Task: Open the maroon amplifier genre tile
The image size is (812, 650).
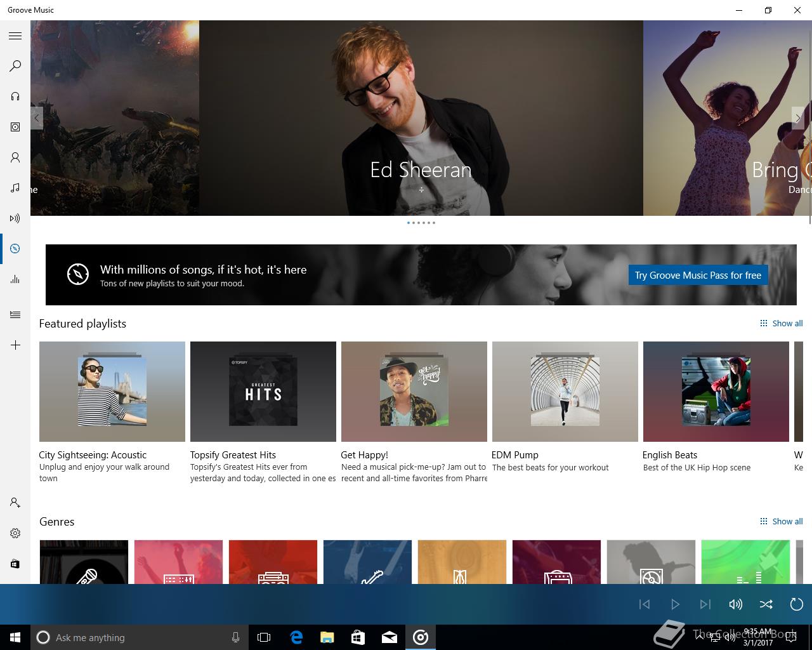Action: click(556, 562)
